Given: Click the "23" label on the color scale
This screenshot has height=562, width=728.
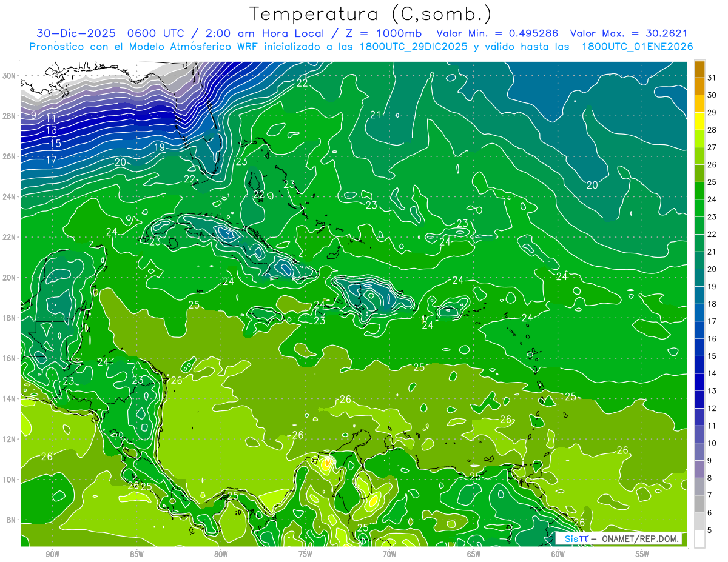Looking at the screenshot, I should point(712,216).
